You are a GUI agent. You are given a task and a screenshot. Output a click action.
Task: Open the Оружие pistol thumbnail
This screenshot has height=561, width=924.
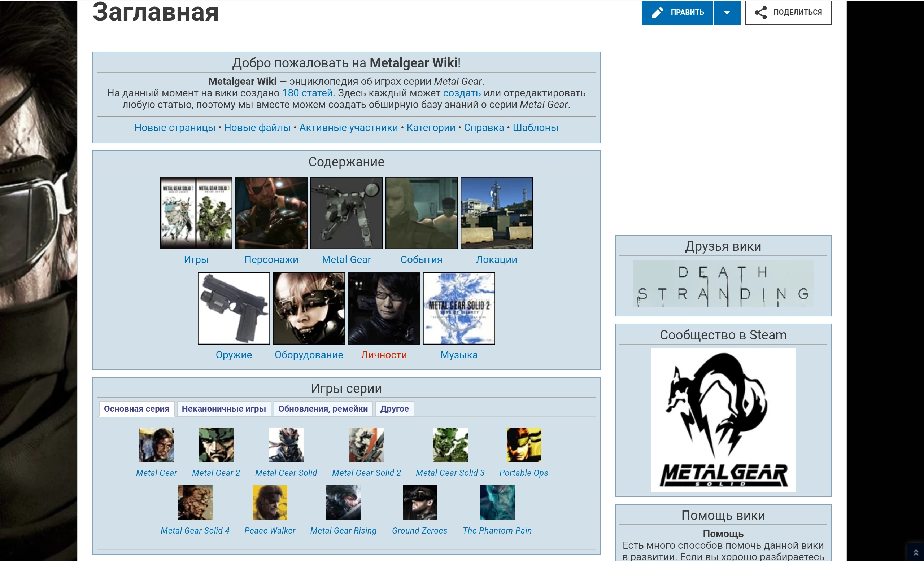(x=234, y=308)
